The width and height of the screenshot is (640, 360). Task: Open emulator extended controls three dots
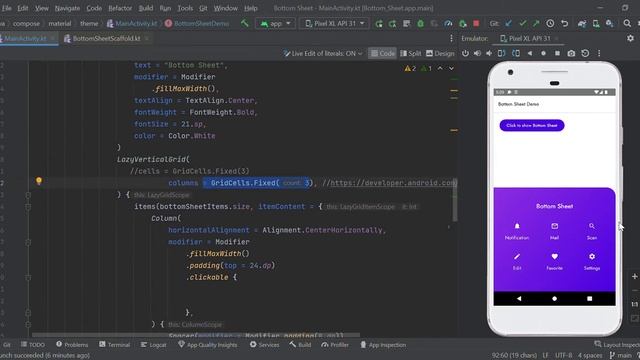coord(599,53)
